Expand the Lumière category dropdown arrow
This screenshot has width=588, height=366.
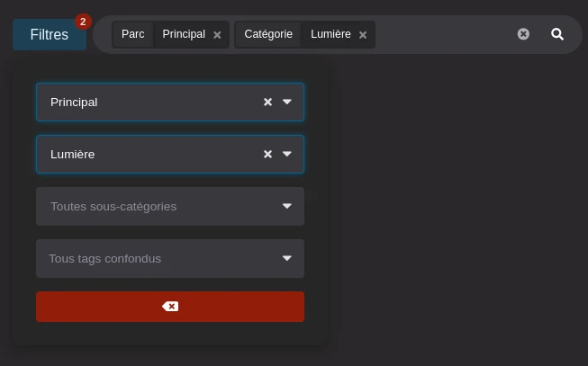click(x=287, y=155)
